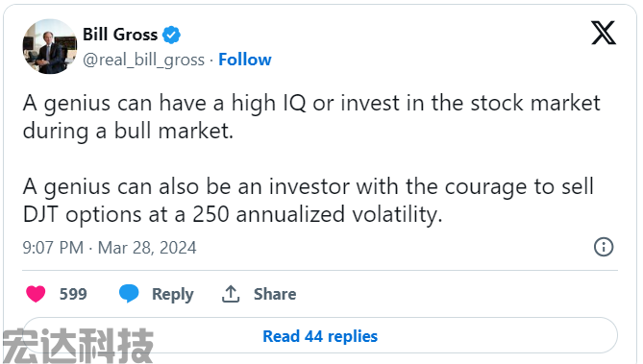This screenshot has height=364, width=643.
Task: Click the X logo icon
Action: (x=604, y=33)
